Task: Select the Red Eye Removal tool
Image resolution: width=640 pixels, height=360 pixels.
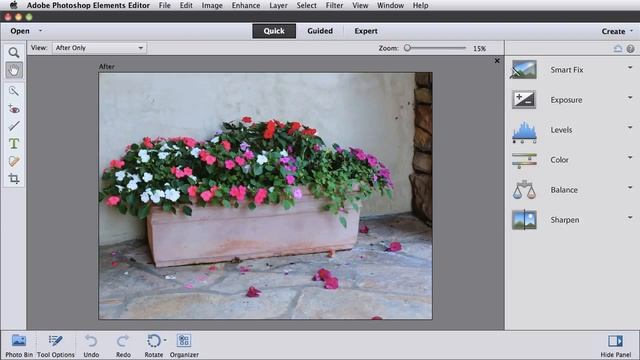Action: pyautogui.click(x=14, y=109)
